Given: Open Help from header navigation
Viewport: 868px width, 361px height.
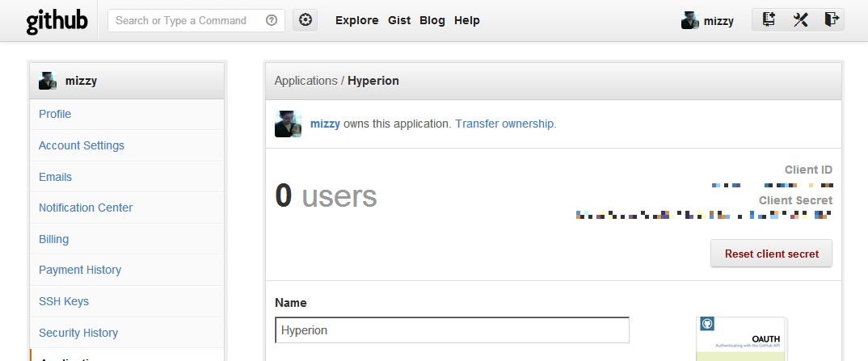Looking at the screenshot, I should pos(467,21).
